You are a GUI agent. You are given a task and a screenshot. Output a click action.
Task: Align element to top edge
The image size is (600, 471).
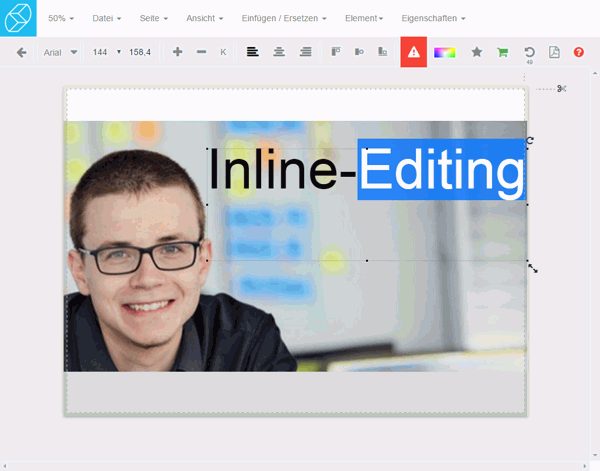(336, 52)
